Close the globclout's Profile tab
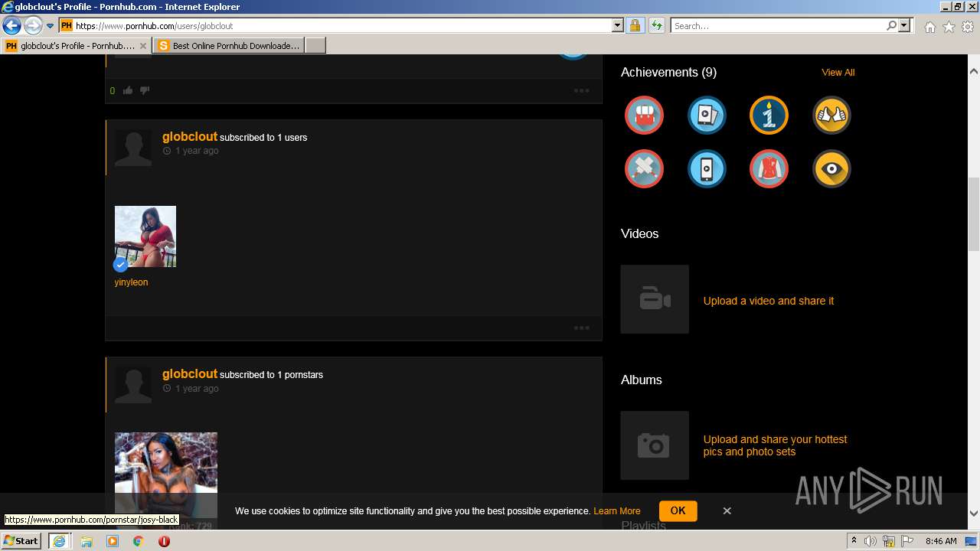980x551 pixels. [143, 46]
